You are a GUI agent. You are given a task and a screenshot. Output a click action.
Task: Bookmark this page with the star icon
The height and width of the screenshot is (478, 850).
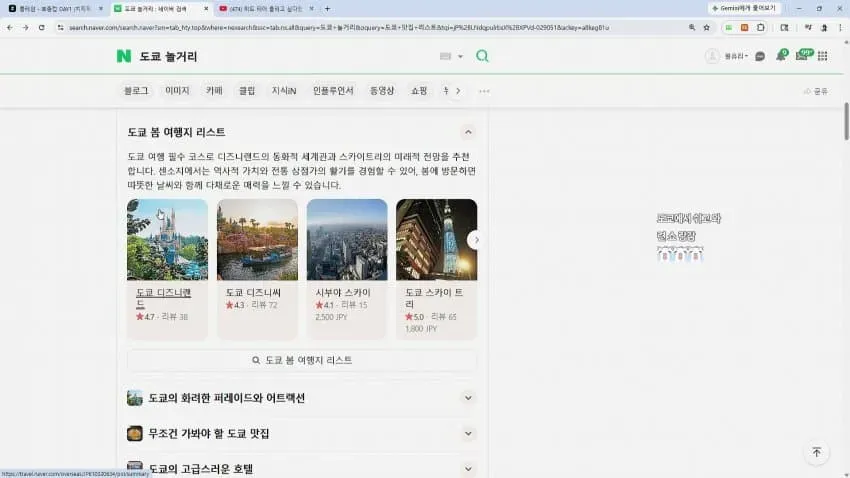(706, 28)
